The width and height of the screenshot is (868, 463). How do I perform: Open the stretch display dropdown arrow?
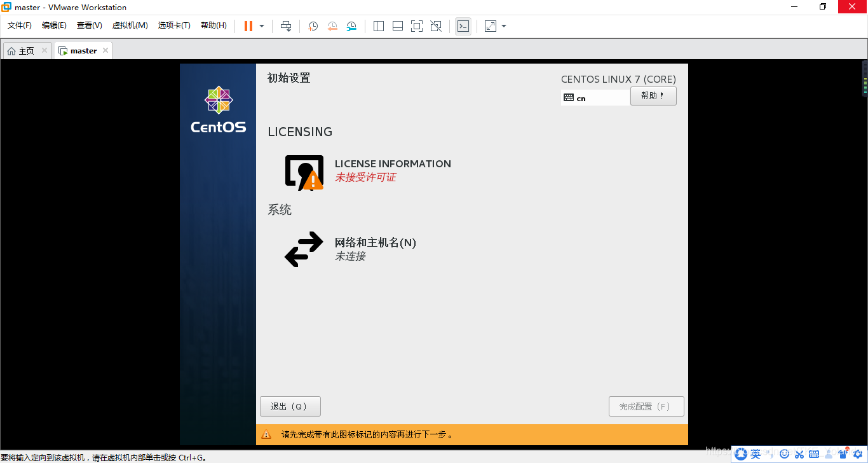504,26
